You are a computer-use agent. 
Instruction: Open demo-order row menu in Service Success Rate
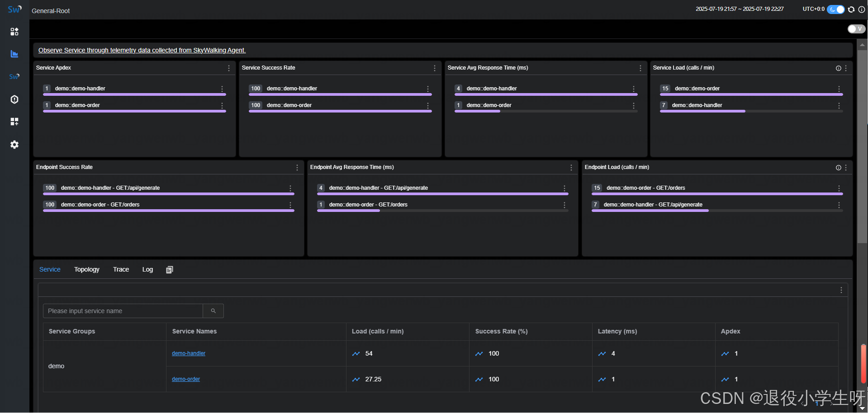(x=428, y=106)
